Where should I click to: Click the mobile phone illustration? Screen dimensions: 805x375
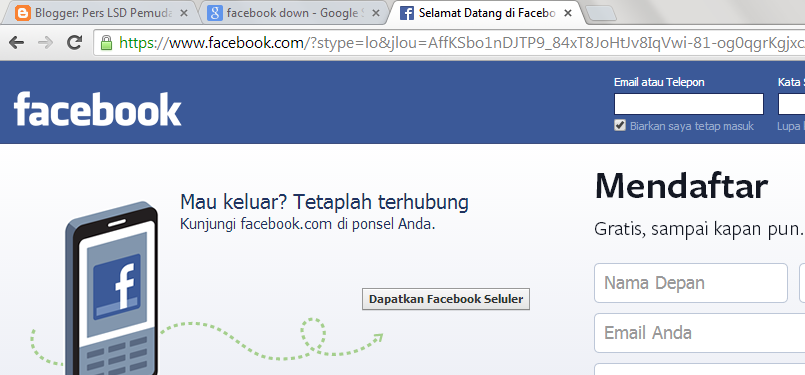[111, 288]
